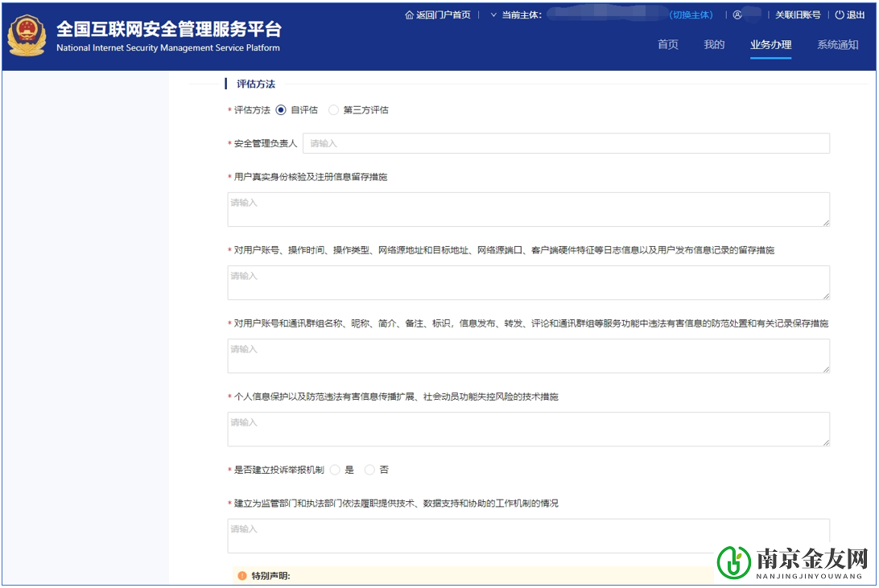Click the home icon beside 返回门户首页
This screenshot has height=588, width=879.
[x=410, y=14]
